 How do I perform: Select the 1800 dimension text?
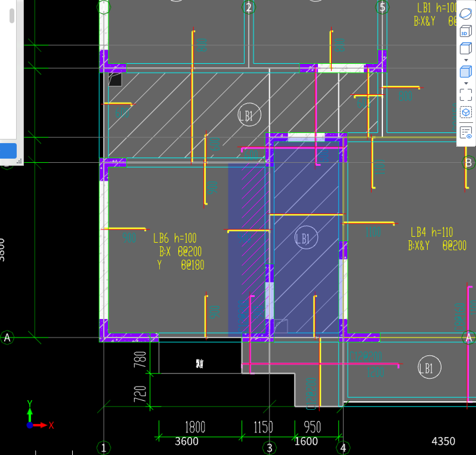point(195,427)
